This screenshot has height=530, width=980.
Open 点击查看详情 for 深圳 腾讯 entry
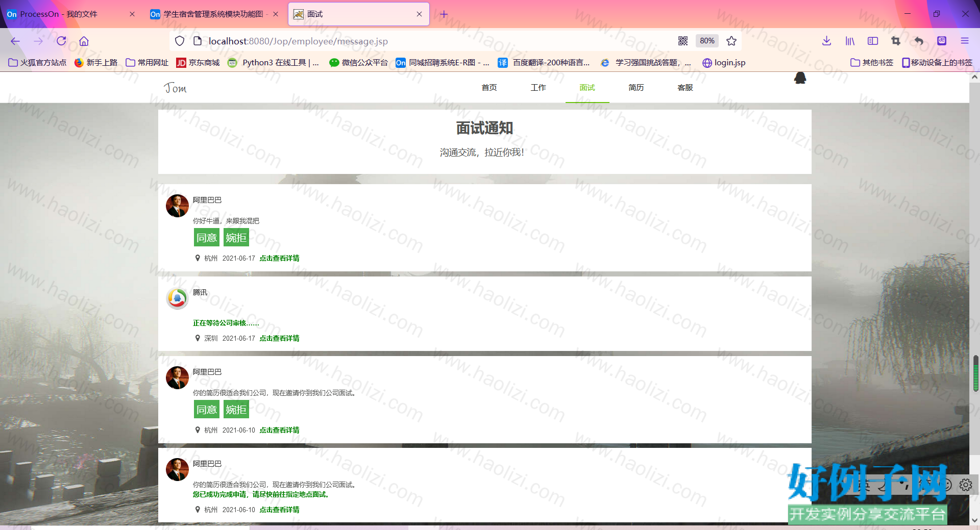[279, 339]
